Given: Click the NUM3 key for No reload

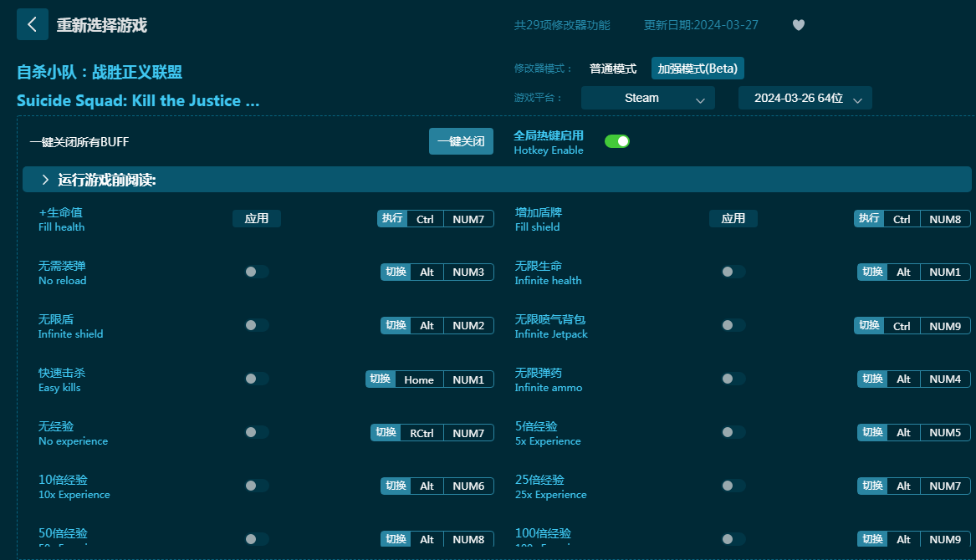Looking at the screenshot, I should click(x=468, y=272).
